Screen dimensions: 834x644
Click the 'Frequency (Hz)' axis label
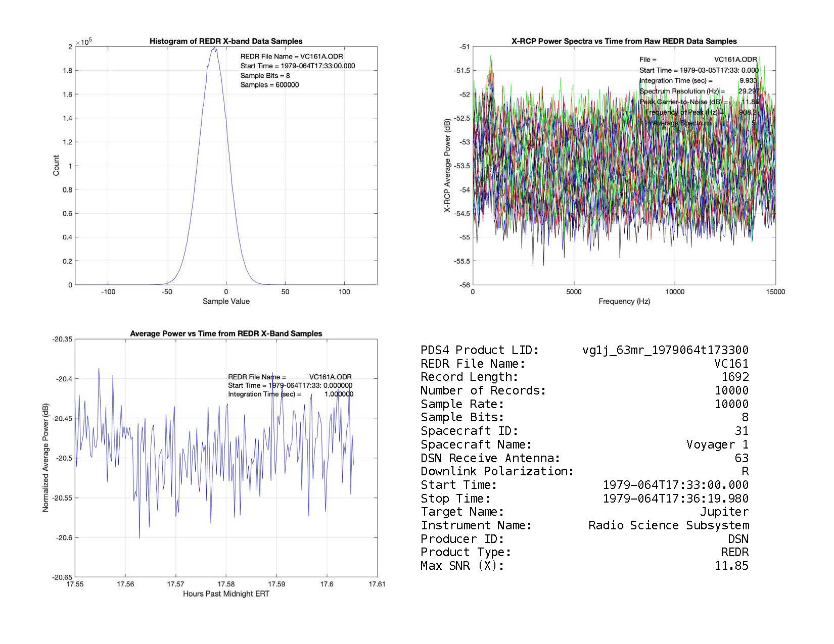(x=624, y=302)
